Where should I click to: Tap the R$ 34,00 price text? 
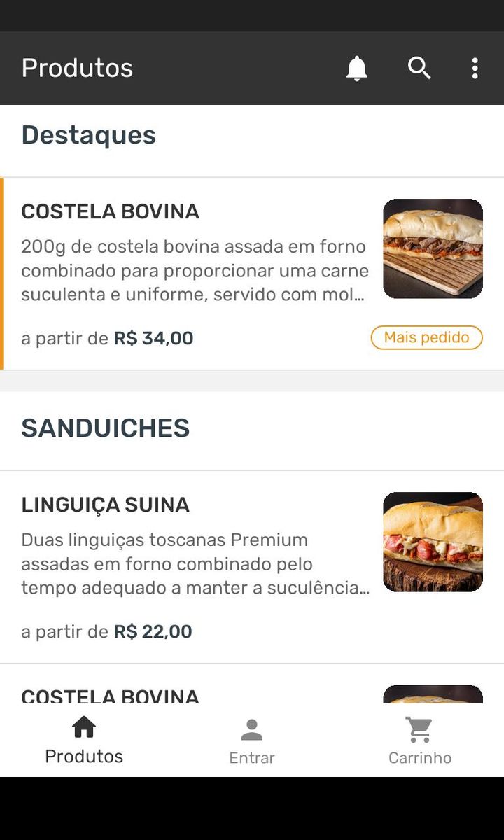(153, 339)
